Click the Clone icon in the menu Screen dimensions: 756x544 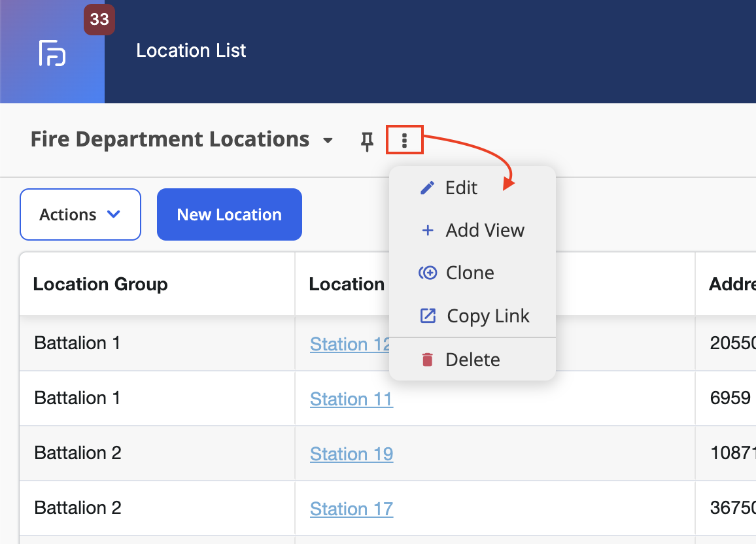coord(428,273)
